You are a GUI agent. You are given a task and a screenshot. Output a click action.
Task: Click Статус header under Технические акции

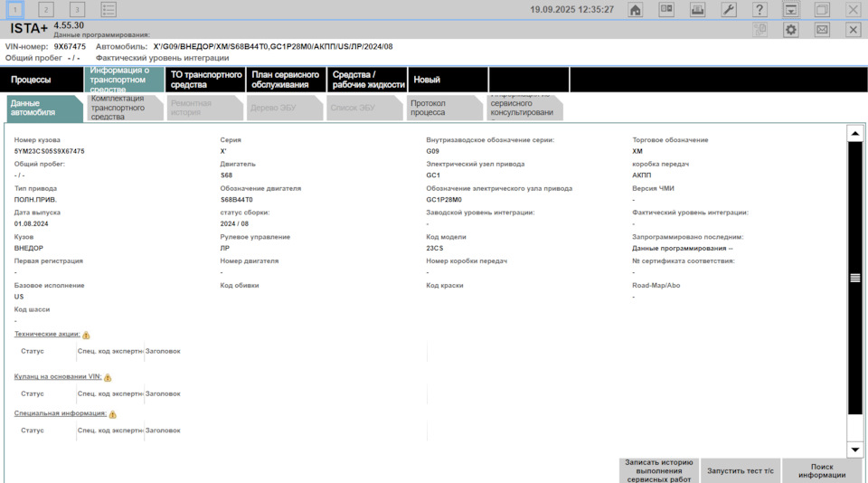coord(33,351)
